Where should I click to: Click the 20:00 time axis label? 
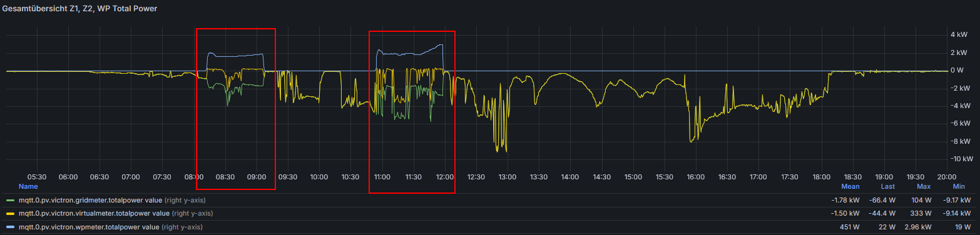point(946,177)
